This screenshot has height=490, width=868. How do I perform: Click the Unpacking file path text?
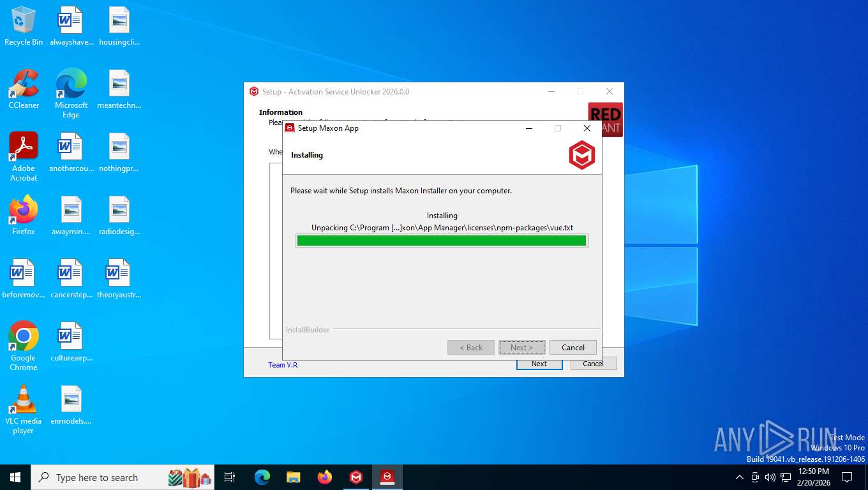(442, 228)
